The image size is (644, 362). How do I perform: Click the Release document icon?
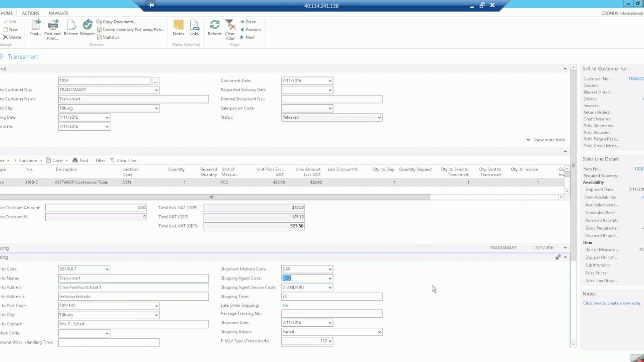[x=71, y=28]
